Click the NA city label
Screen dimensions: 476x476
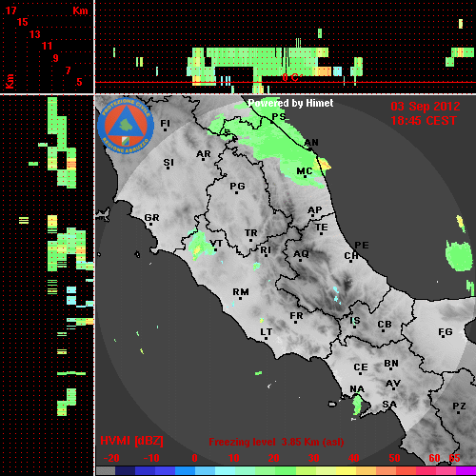357,389
